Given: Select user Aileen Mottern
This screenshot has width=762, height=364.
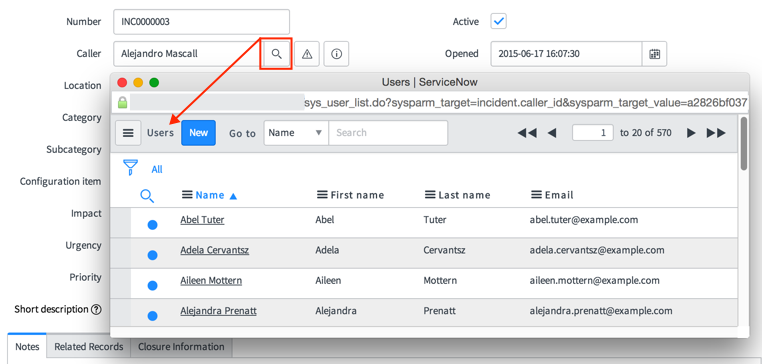Looking at the screenshot, I should click(x=211, y=280).
